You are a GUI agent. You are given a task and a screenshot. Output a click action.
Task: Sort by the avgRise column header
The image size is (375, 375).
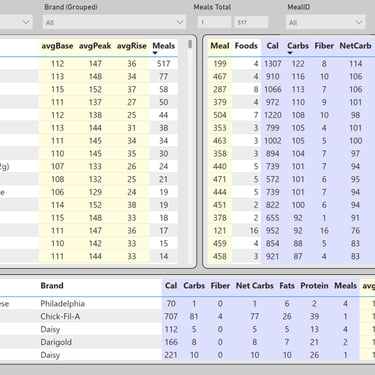click(x=132, y=46)
